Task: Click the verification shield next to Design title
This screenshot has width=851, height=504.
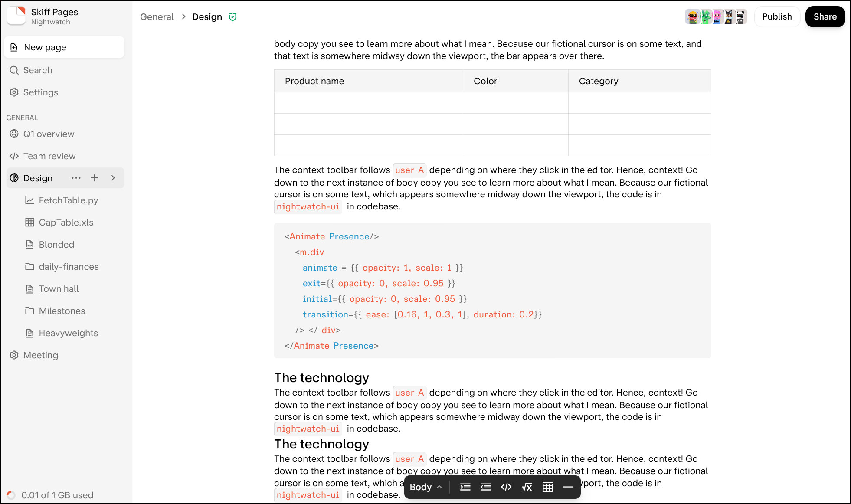Action: [x=233, y=17]
